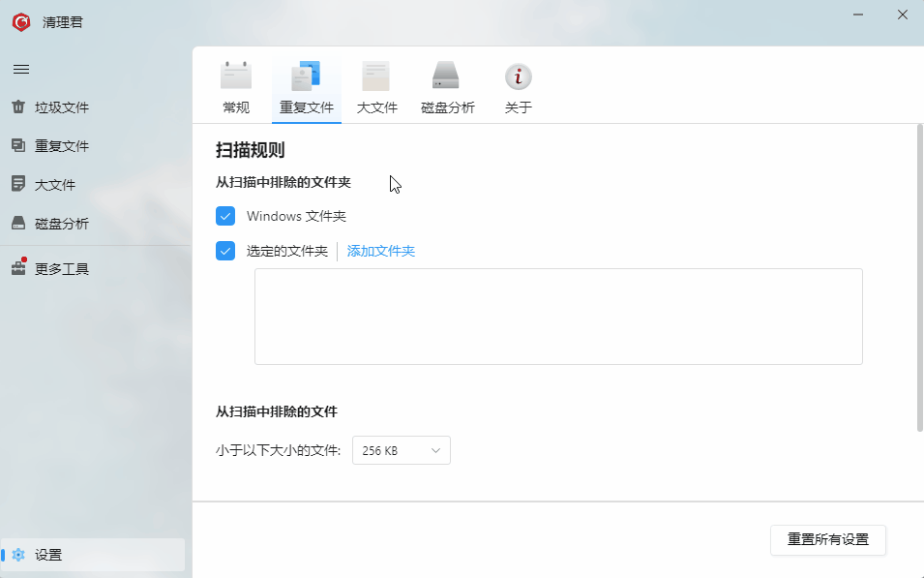
Task: Click the calendar icon above 常规
Action: point(236,76)
